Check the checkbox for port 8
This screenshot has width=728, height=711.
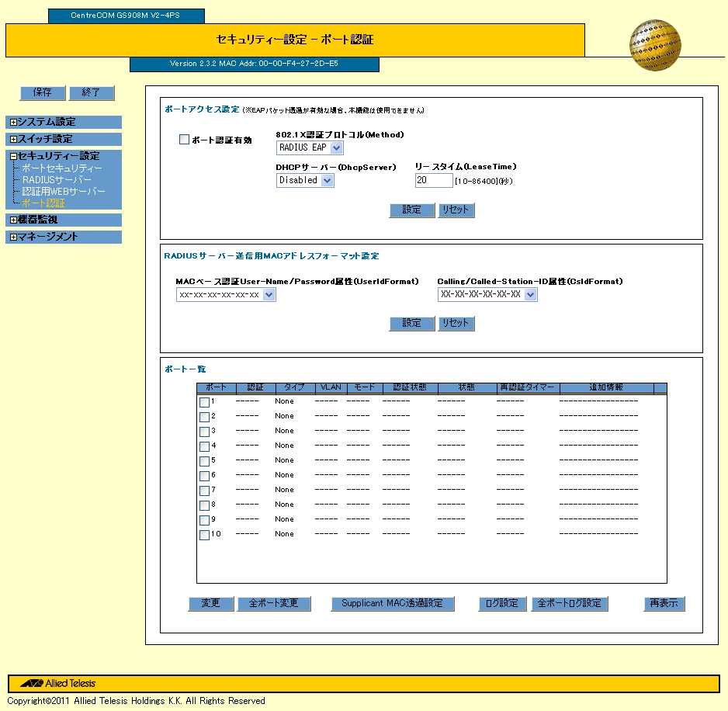tap(204, 505)
